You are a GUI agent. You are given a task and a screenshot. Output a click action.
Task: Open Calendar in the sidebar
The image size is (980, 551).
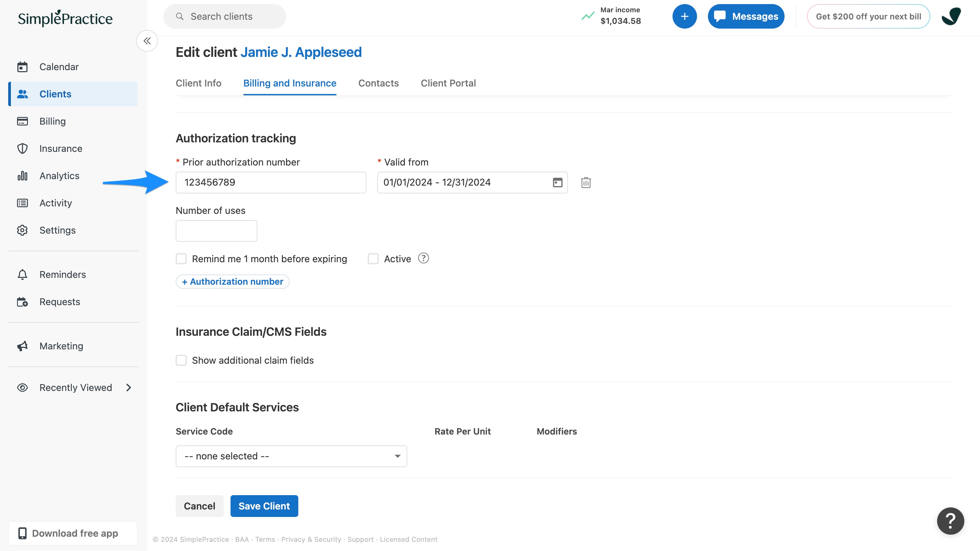73,67
